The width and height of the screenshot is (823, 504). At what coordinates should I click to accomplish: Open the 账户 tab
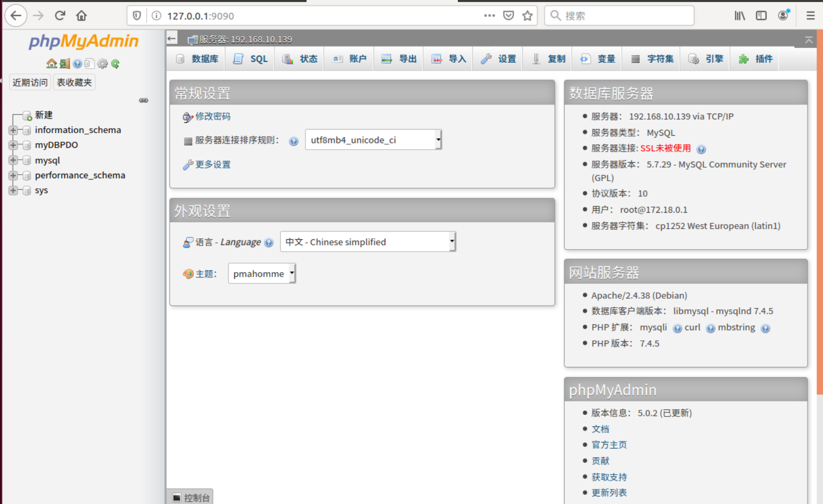click(349, 59)
